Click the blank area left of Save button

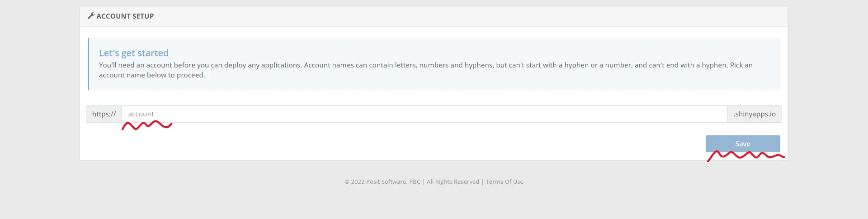[x=407, y=144]
